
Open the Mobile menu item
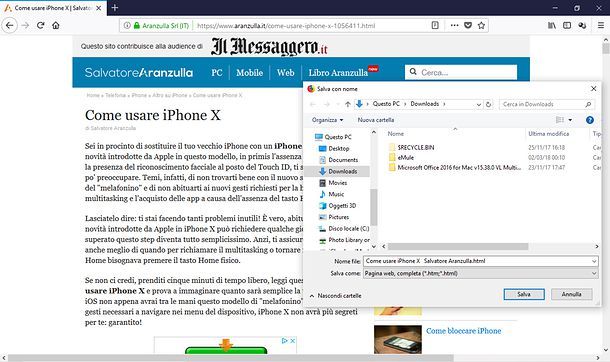tap(249, 73)
